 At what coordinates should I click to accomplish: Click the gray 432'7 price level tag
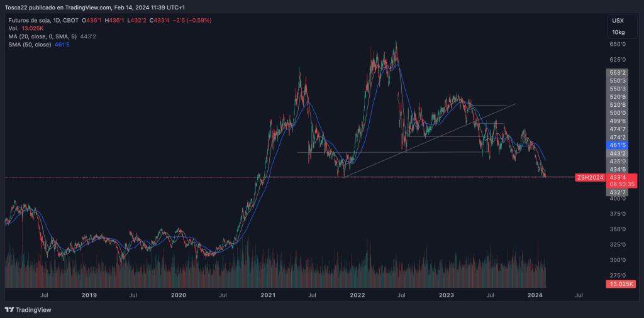(618, 192)
